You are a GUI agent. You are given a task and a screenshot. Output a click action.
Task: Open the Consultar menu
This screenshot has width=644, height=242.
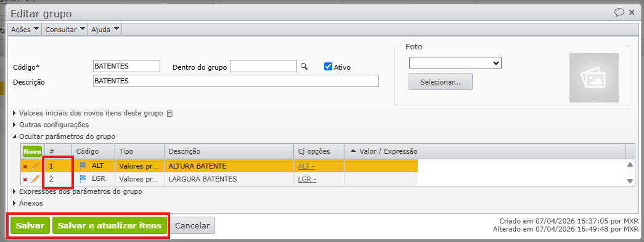coord(65,30)
